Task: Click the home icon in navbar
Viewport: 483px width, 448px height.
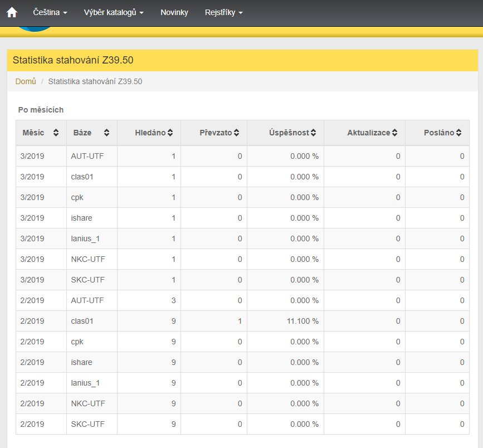Action: coord(12,12)
